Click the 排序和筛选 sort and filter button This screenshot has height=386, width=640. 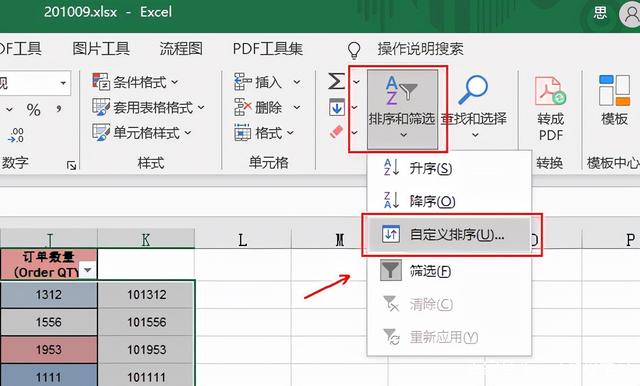[402, 109]
